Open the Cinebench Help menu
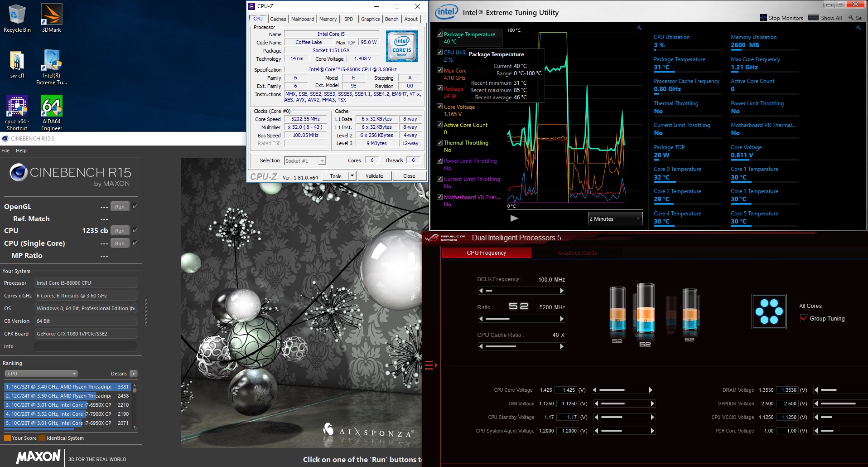 (21, 151)
